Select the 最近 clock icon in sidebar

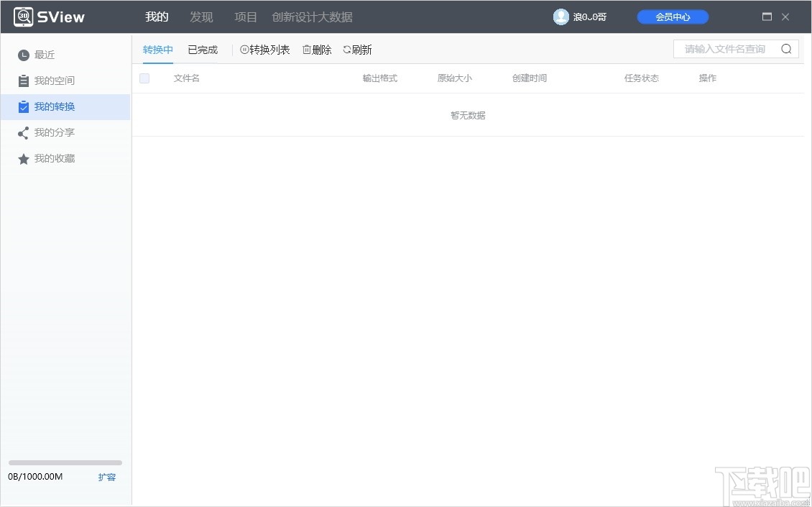tap(24, 54)
